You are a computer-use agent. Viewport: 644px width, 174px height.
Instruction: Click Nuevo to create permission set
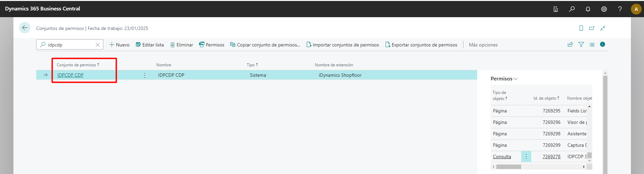coord(119,45)
